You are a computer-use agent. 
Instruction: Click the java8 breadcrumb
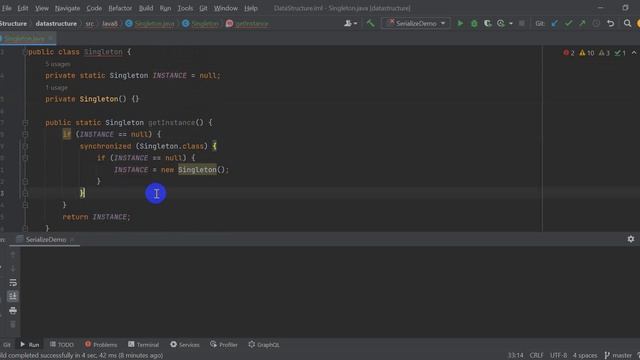(x=110, y=24)
